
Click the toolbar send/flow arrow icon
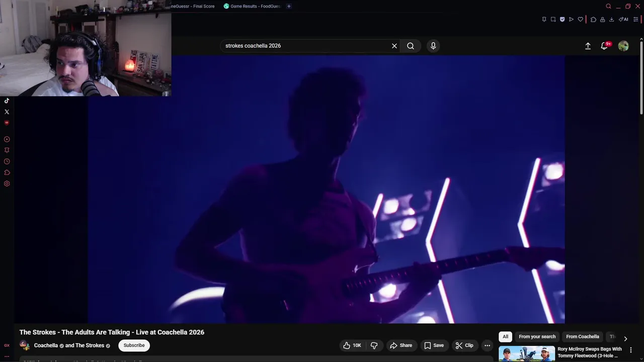point(571,19)
